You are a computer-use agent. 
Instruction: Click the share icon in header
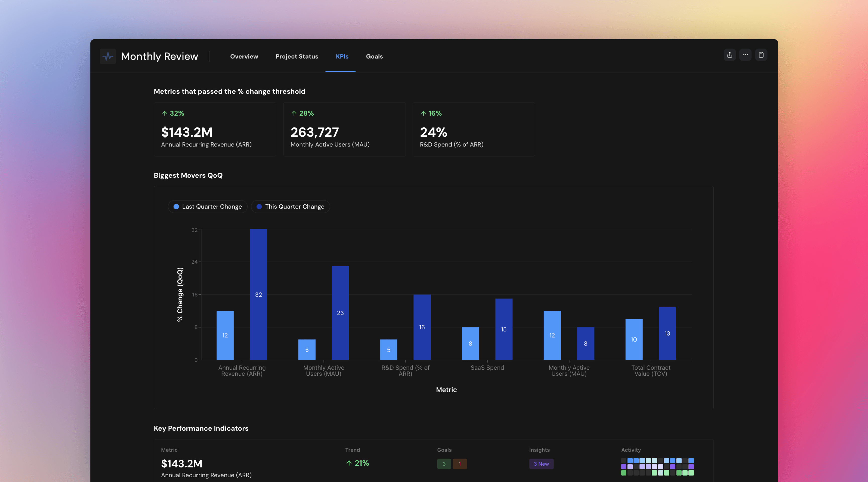(730, 55)
